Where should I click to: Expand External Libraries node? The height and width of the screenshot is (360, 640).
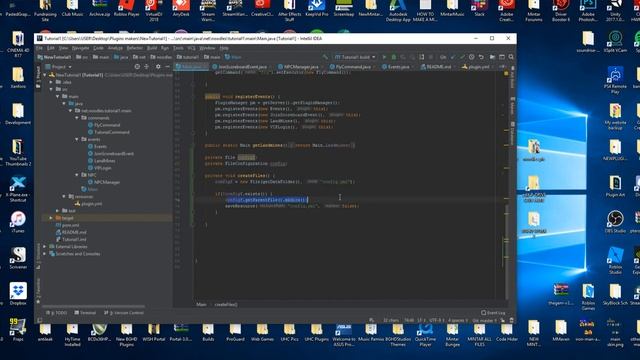coord(45,247)
